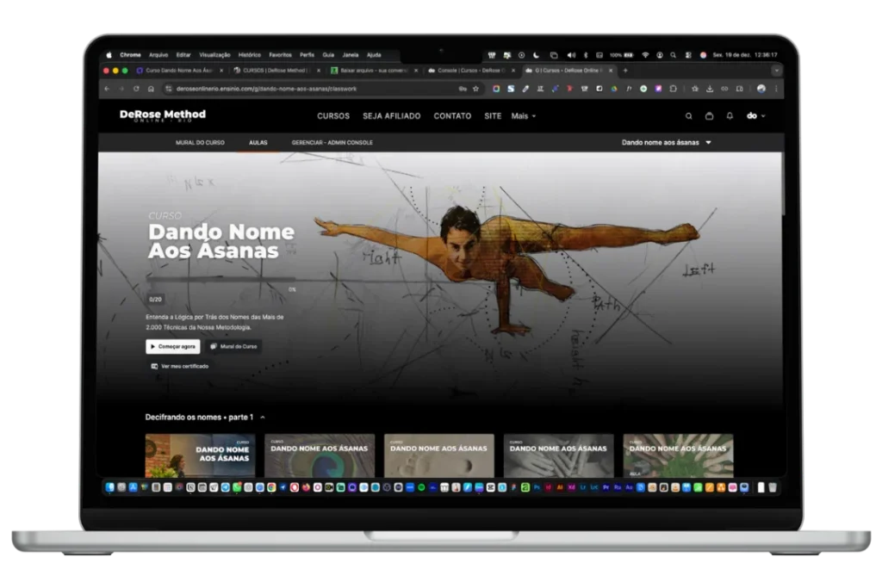
Task: Open menu bar date and time
Action: point(745,55)
